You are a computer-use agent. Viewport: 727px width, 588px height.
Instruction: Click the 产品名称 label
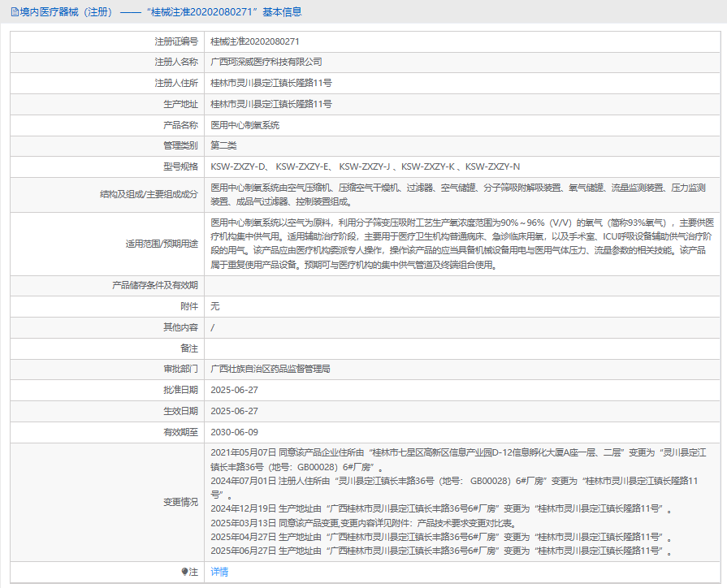point(180,125)
